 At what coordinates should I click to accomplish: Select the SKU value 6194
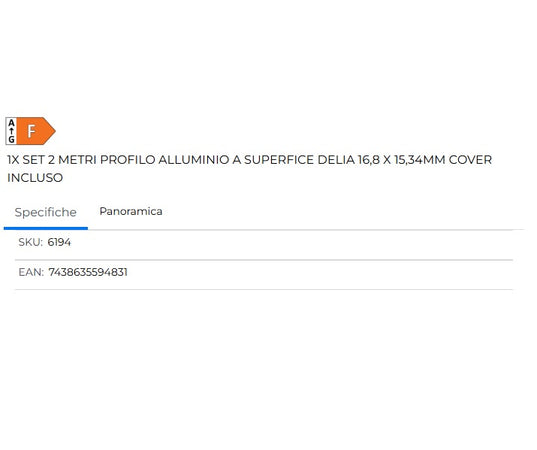tap(59, 242)
